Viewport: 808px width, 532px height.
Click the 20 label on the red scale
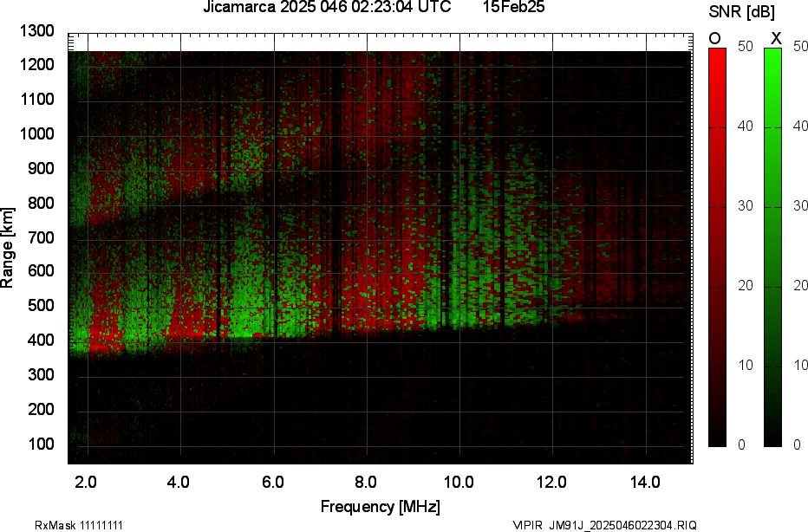pos(745,286)
